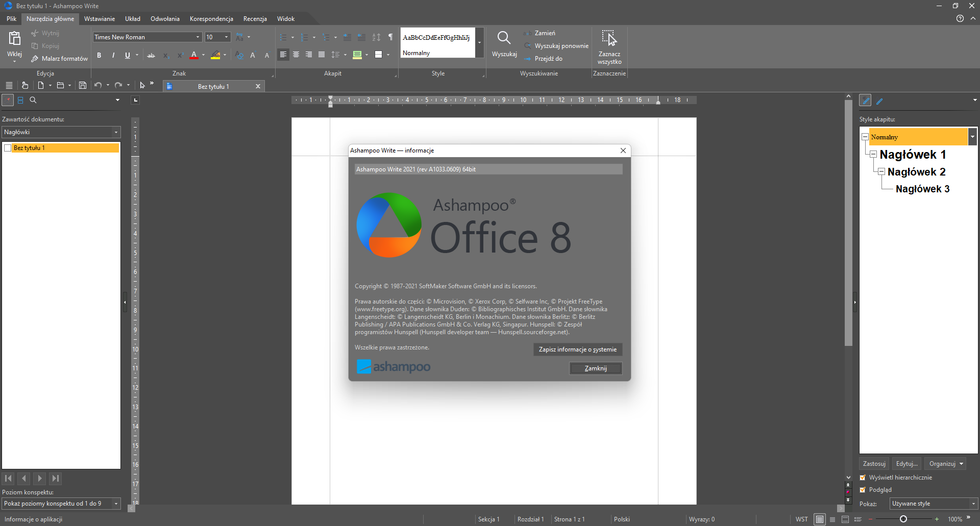Center-align the paragraph
Image resolution: width=980 pixels, height=526 pixels.
click(296, 55)
